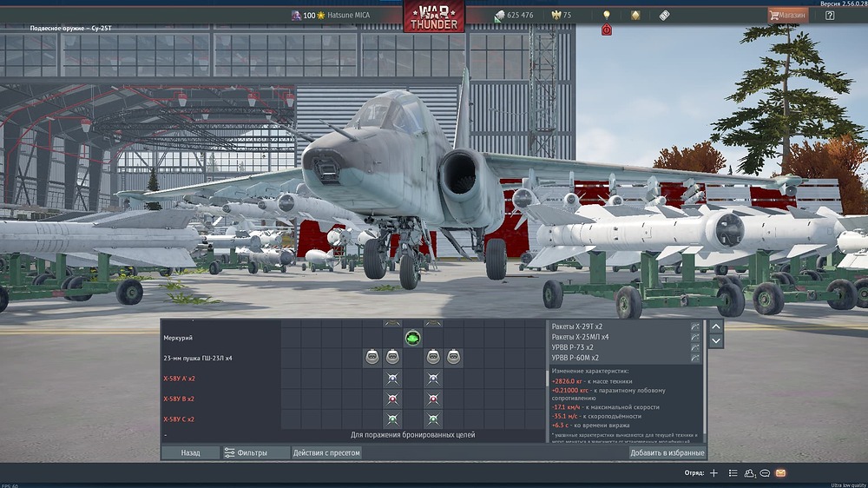Click trajectory icon beside УРВВ Р-73 x2
The image size is (868, 488).
tap(695, 348)
